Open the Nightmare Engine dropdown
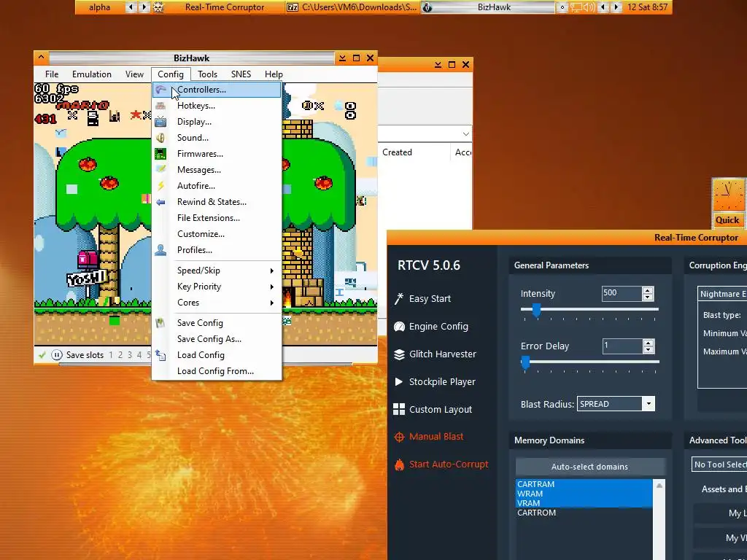 (722, 294)
